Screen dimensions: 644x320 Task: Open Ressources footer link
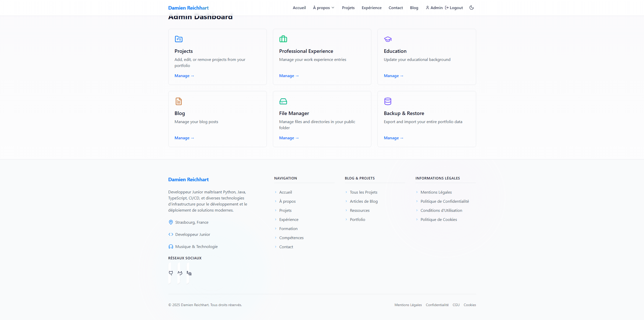(x=360, y=210)
